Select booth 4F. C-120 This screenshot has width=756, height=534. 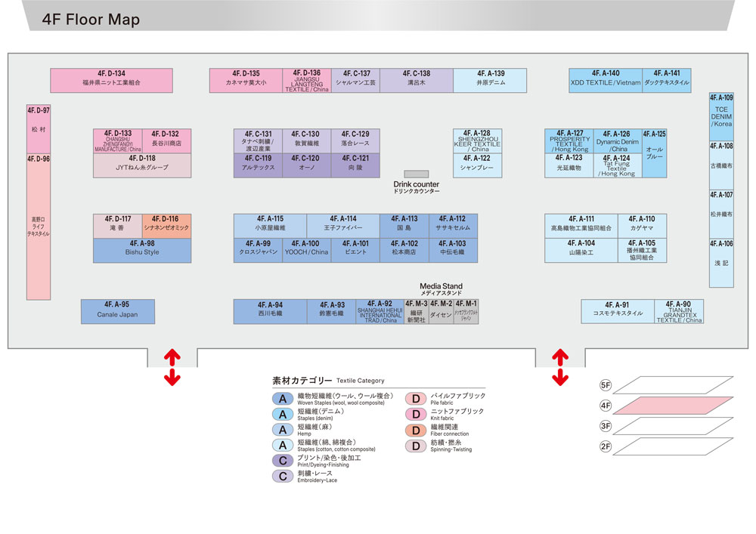tap(307, 165)
